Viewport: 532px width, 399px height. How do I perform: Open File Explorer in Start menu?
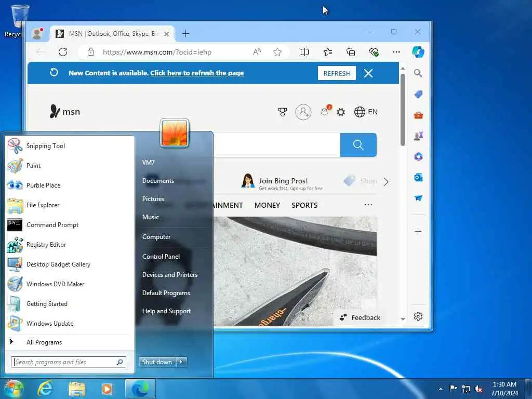tap(70, 205)
